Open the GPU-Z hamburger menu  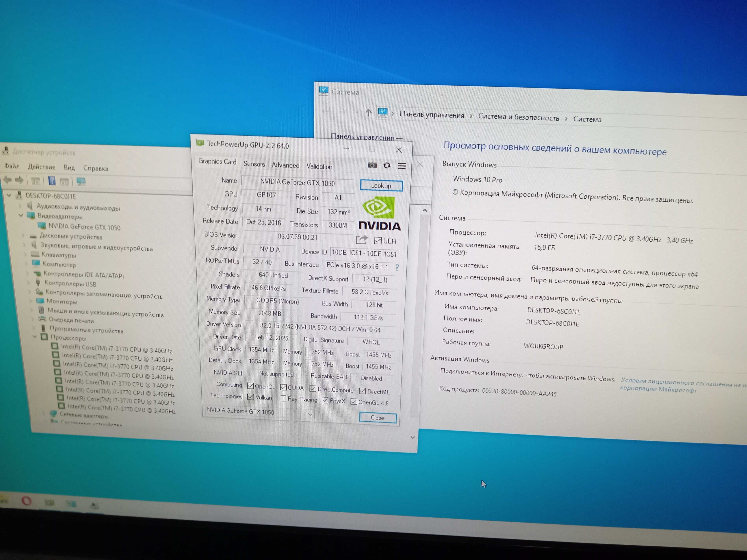pyautogui.click(x=402, y=166)
